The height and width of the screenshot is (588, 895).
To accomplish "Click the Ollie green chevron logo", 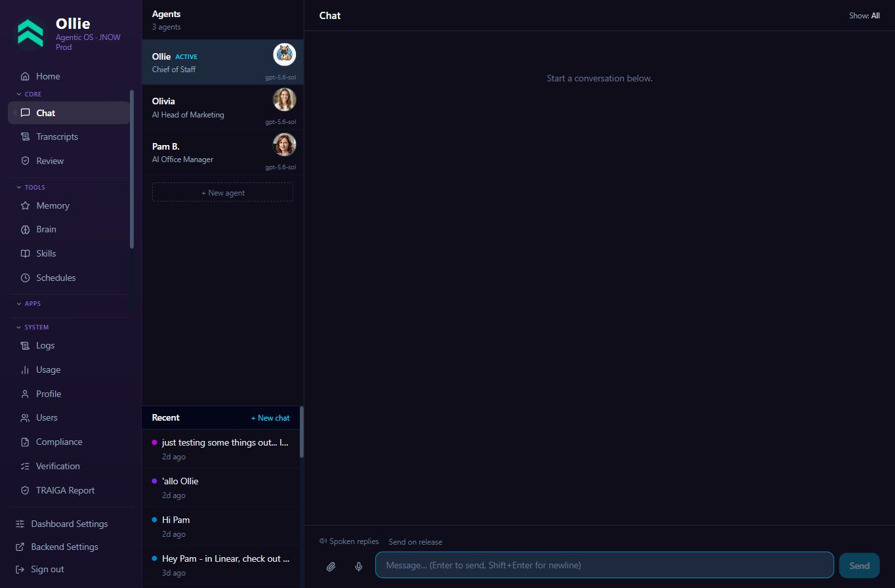I will pyautogui.click(x=30, y=33).
